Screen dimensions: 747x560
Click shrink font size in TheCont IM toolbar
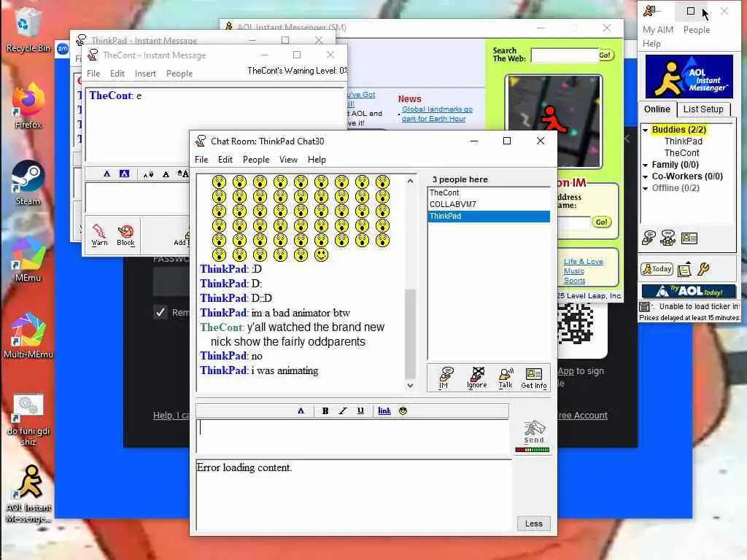(x=148, y=174)
